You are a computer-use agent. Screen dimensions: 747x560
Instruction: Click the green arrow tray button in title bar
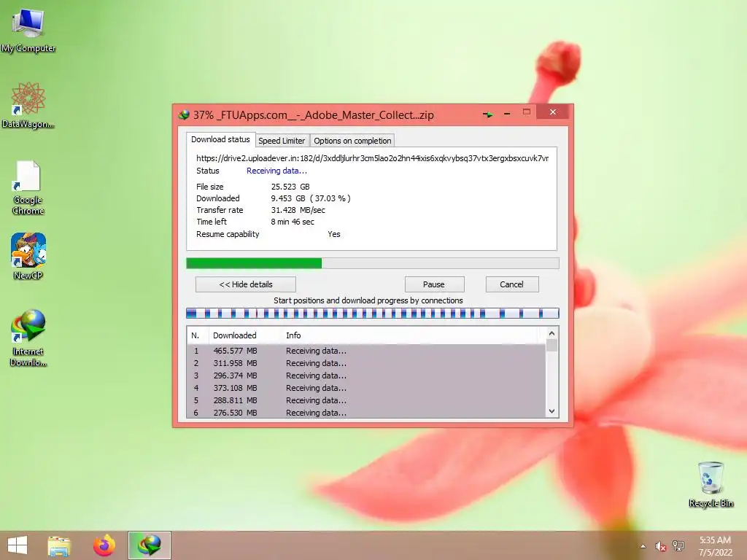(x=487, y=114)
